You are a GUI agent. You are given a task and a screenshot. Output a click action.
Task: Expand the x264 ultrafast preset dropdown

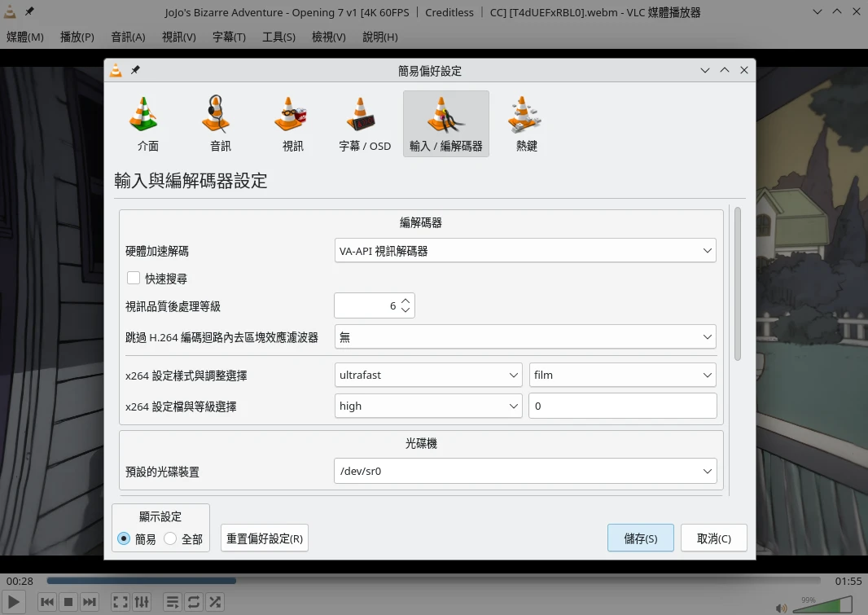tap(428, 375)
